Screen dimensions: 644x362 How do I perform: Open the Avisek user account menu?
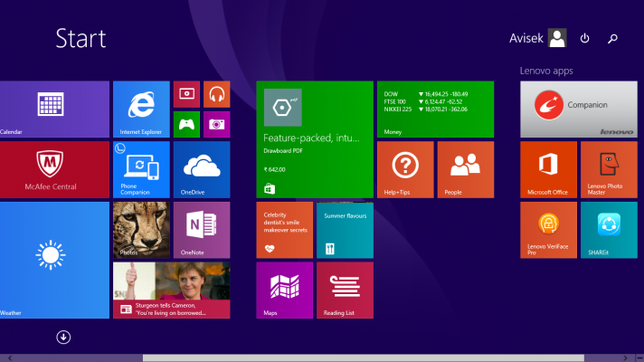tap(538, 38)
